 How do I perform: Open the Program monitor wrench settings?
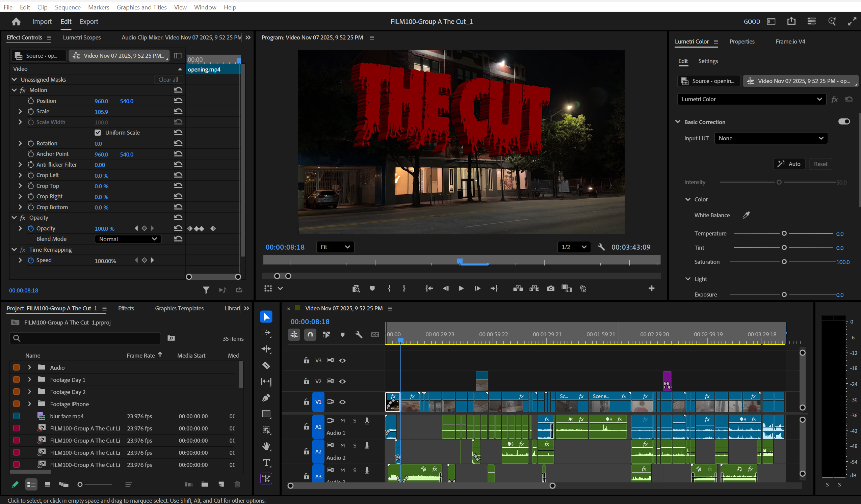[601, 247]
